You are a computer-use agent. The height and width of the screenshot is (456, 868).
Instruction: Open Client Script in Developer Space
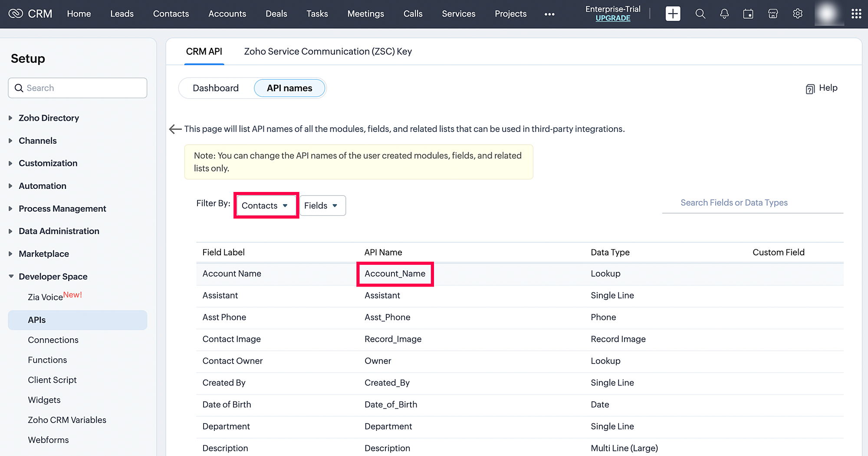(x=52, y=380)
